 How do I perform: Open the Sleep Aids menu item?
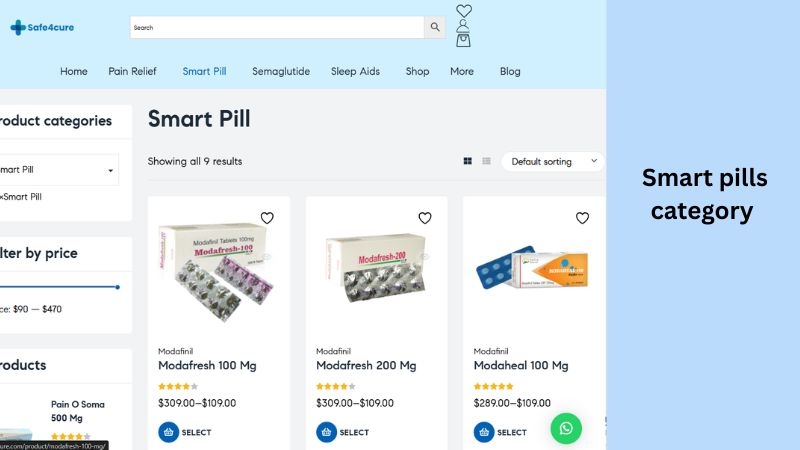355,72
